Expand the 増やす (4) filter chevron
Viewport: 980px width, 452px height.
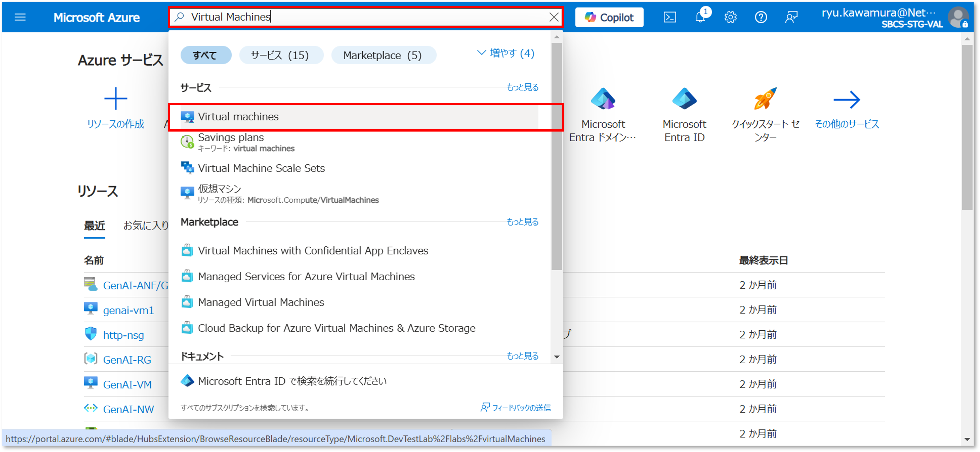pos(506,53)
